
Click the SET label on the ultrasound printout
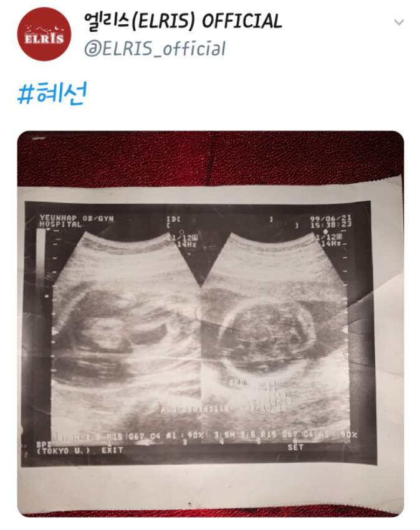295,447
